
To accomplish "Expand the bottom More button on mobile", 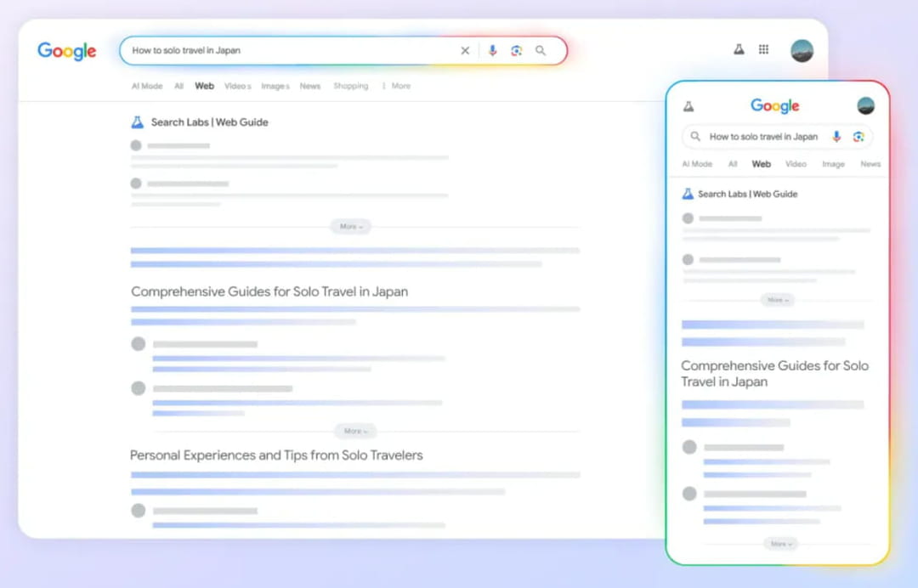I will pos(781,544).
